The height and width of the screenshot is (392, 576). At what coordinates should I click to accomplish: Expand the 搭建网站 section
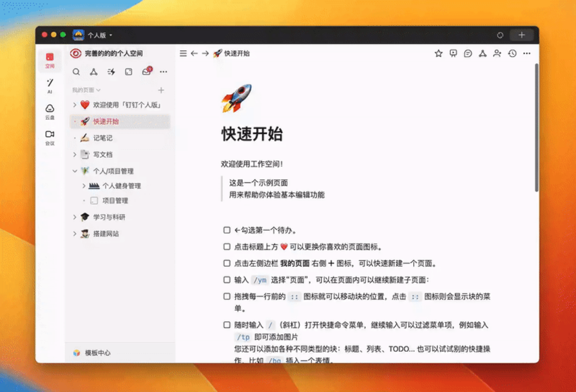(75, 234)
